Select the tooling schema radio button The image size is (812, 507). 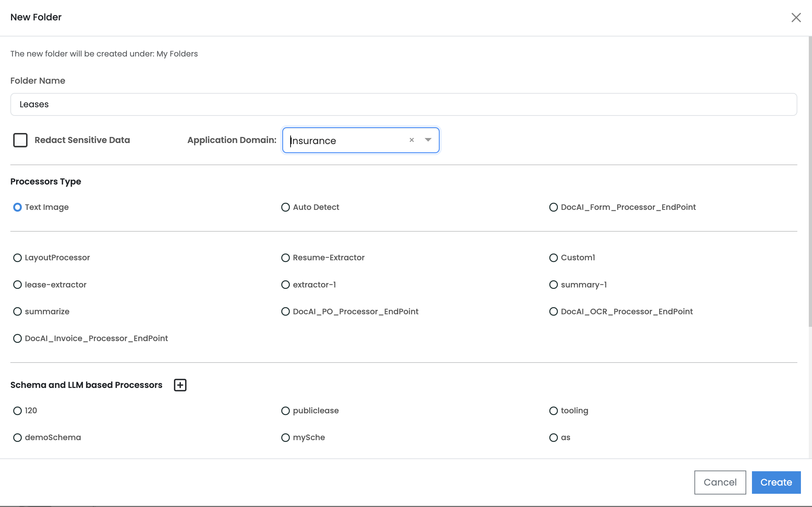pos(553,411)
